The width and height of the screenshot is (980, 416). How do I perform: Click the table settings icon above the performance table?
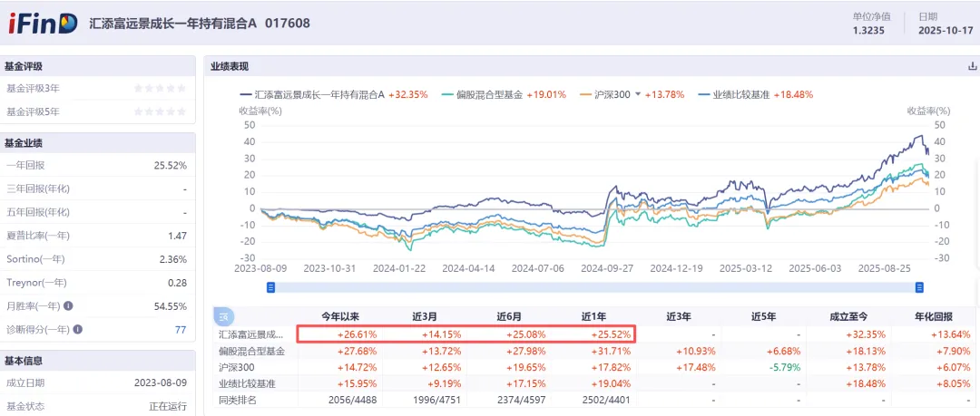pos(221,316)
